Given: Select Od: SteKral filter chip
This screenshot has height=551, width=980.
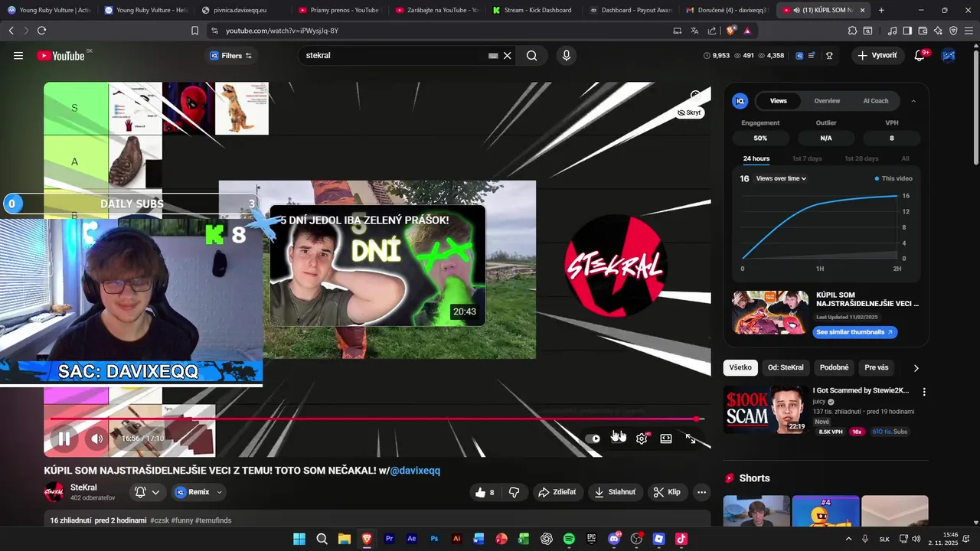Looking at the screenshot, I should [786, 367].
